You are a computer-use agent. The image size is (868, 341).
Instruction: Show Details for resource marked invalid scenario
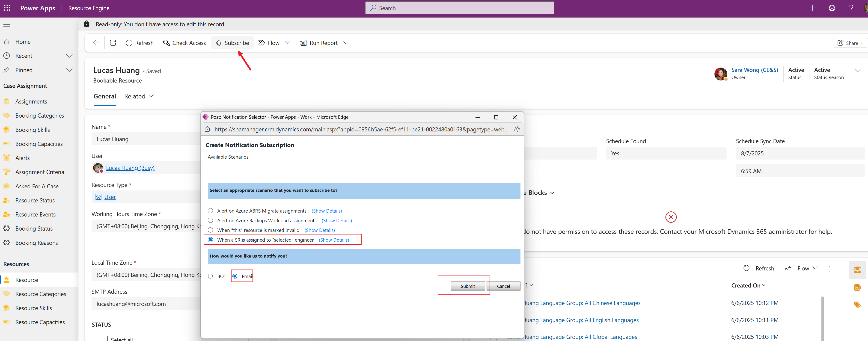(319, 230)
